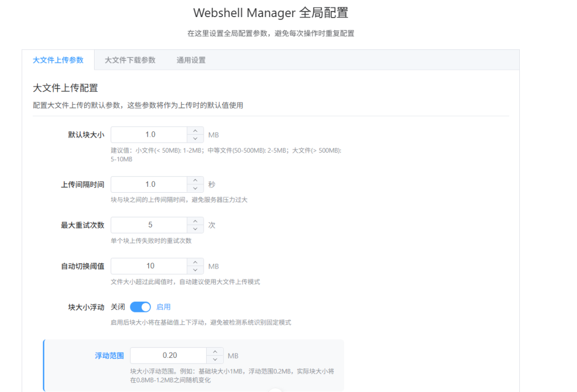This screenshot has height=392, width=577.
Task: Increase 浮动范围 using the up stepper
Action: (214, 351)
